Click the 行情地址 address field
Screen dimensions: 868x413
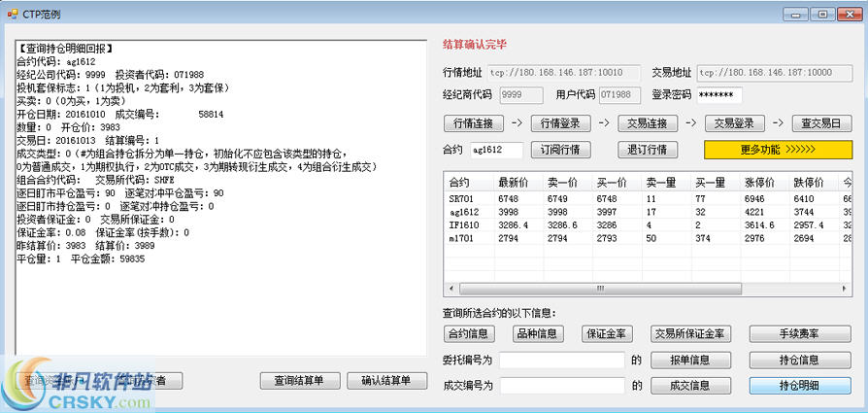564,73
